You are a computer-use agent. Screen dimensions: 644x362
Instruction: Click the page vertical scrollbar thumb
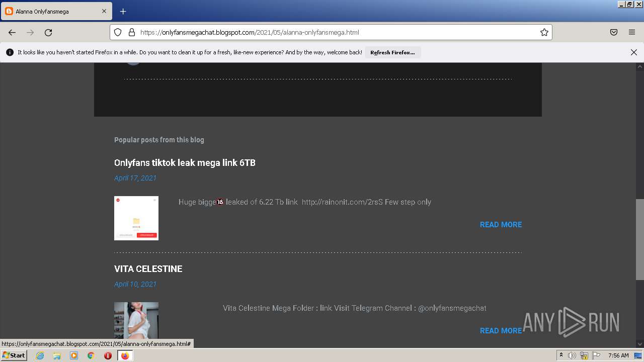639,239
